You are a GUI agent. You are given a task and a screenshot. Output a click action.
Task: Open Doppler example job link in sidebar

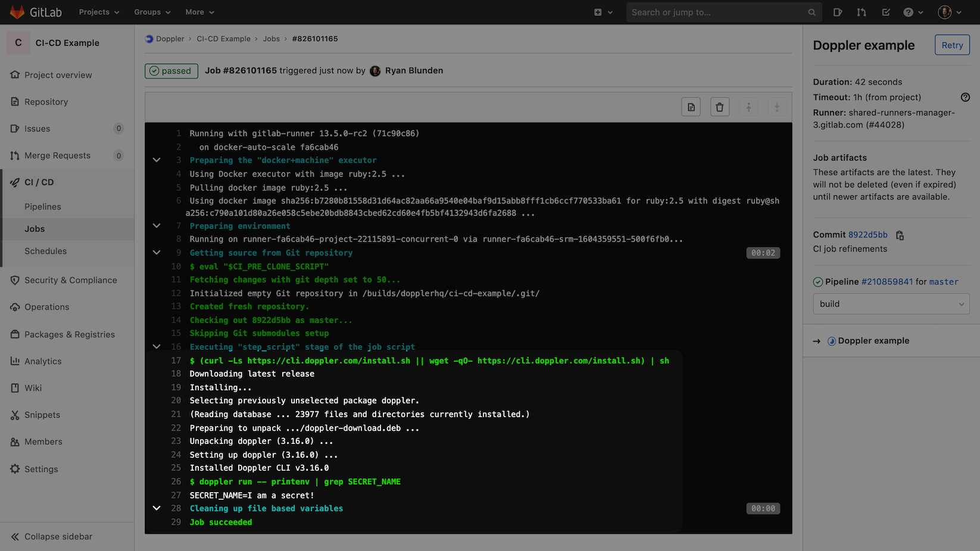pyautogui.click(x=873, y=341)
